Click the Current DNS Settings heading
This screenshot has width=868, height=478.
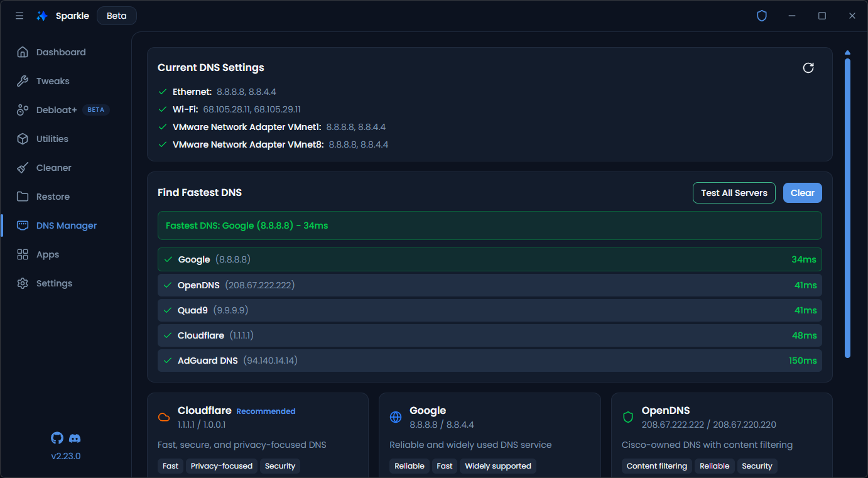pos(211,68)
